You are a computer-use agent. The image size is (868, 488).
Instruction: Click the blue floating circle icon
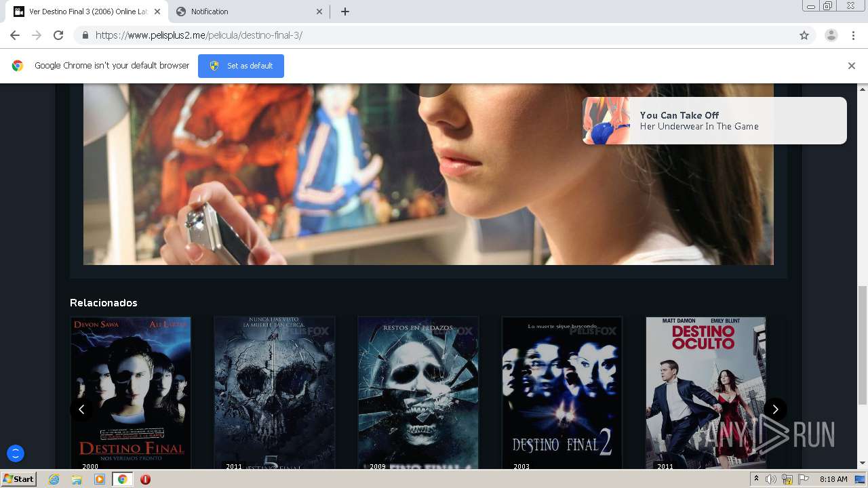(x=15, y=453)
